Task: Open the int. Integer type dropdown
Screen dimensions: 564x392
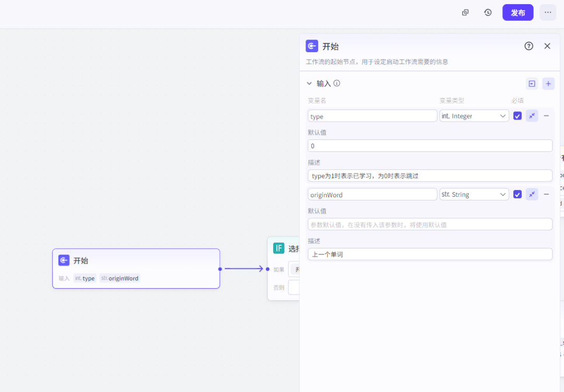Action: point(474,115)
